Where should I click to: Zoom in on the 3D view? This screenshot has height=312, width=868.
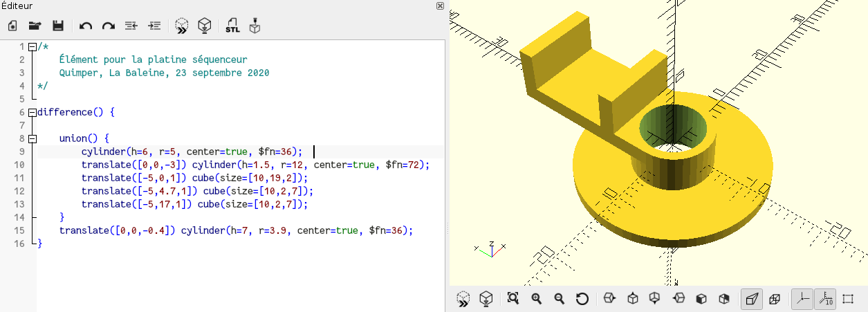[536, 299]
